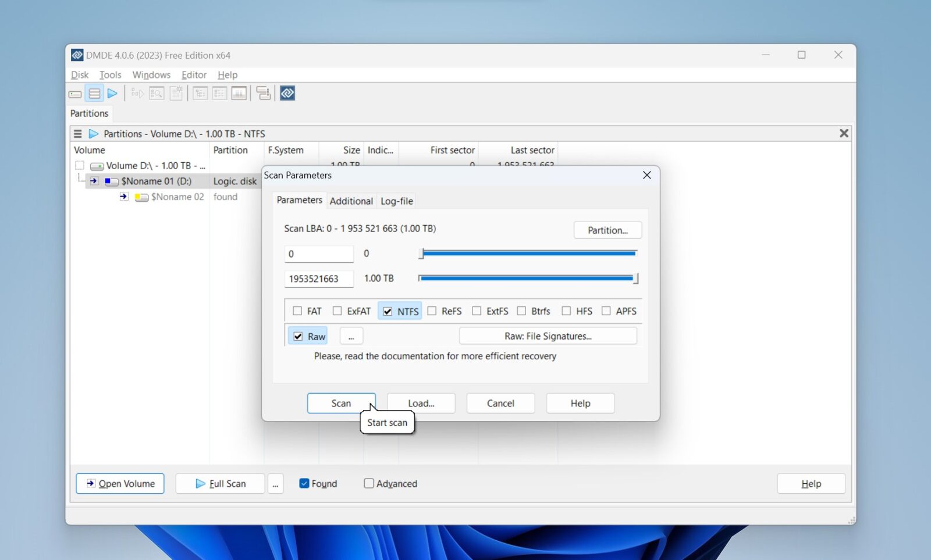Check the Advanced option at the bottom
The height and width of the screenshot is (560, 931).
369,483
